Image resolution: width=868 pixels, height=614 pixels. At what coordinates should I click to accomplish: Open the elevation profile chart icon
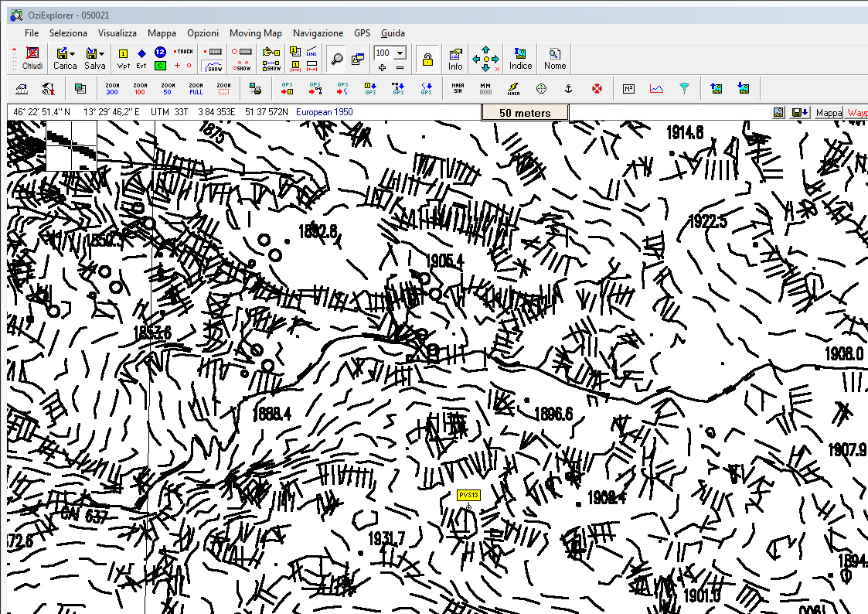pyautogui.click(x=656, y=89)
